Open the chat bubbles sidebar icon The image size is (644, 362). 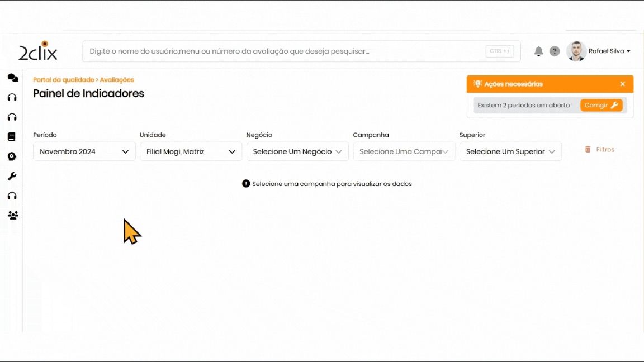click(12, 78)
